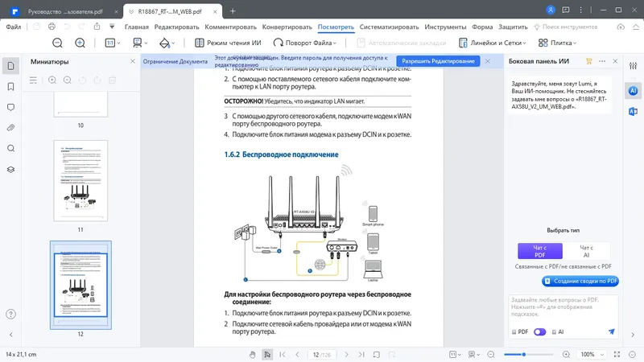Open the page fit dropdown in toolbar

113,43
